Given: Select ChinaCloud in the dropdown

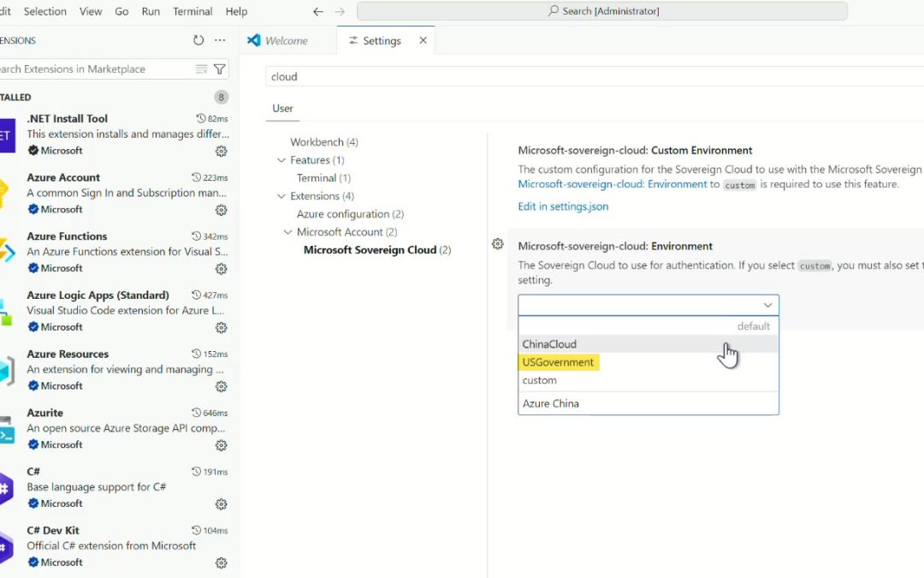Looking at the screenshot, I should [649, 344].
